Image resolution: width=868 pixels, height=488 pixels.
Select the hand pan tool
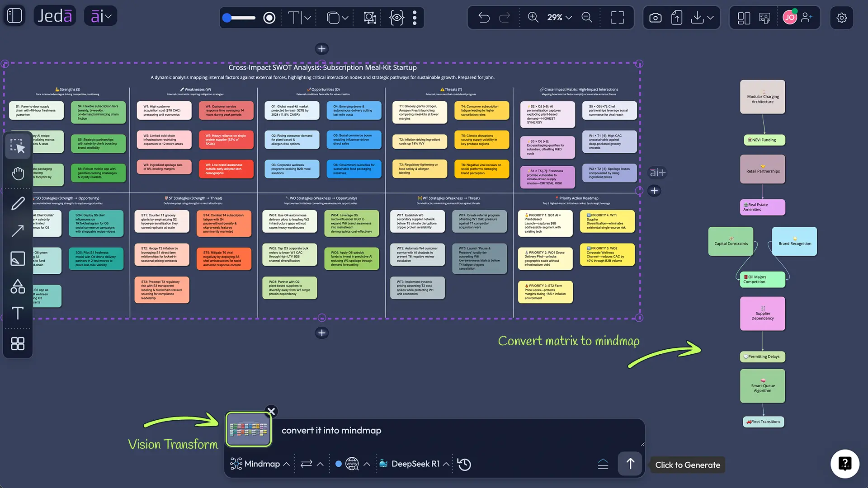[18, 174]
